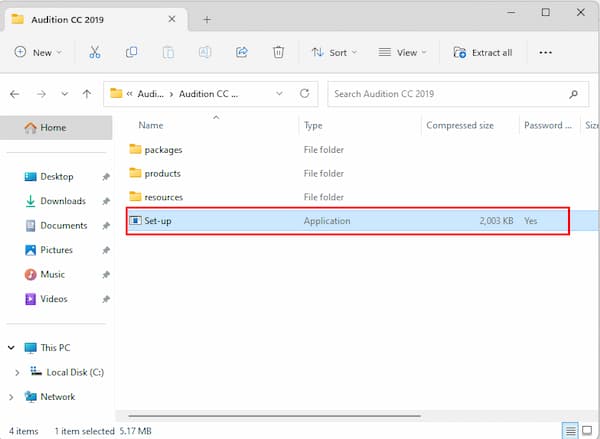
Task: Click the Cut scissors icon
Action: point(95,52)
